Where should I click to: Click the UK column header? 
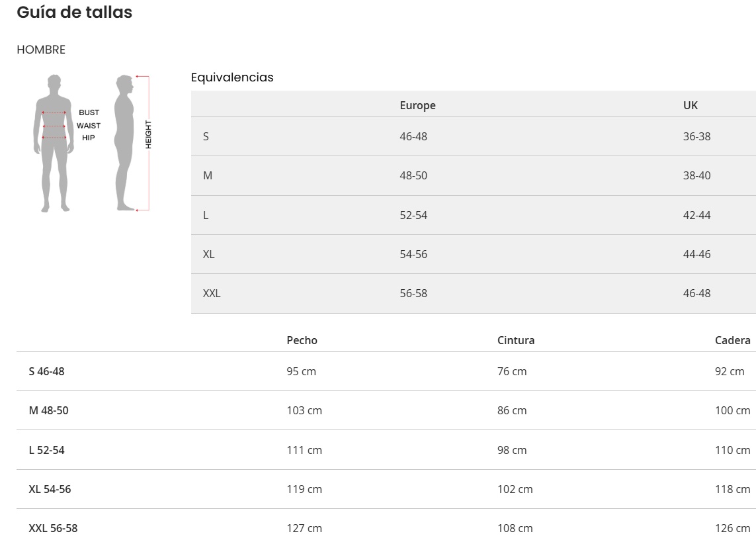coord(690,105)
